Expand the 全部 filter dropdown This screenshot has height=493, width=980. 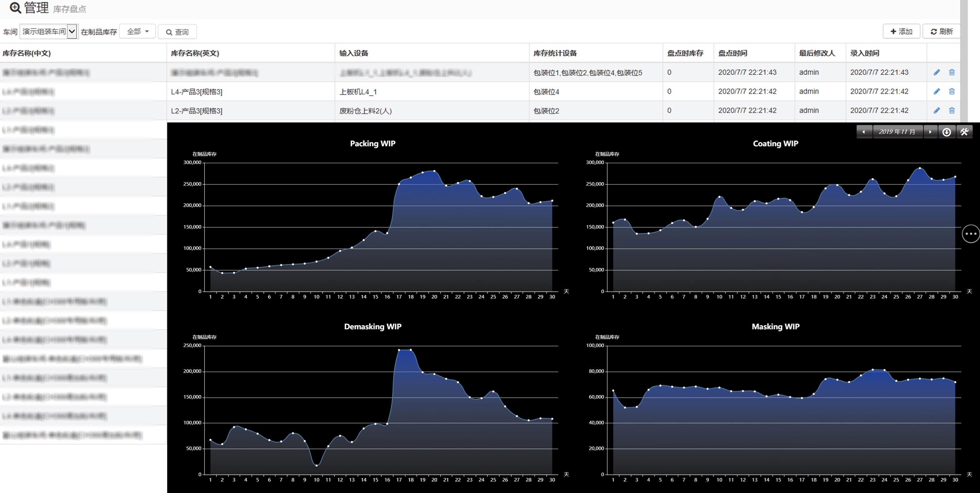(137, 32)
